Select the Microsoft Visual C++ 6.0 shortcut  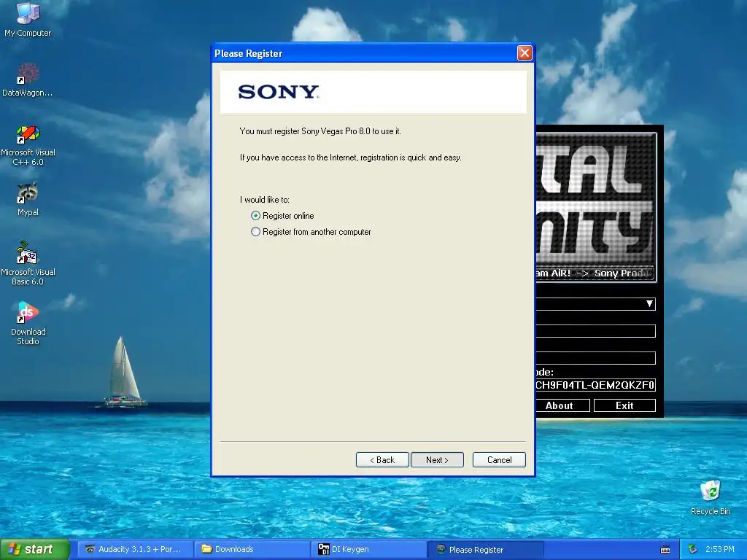click(28, 145)
